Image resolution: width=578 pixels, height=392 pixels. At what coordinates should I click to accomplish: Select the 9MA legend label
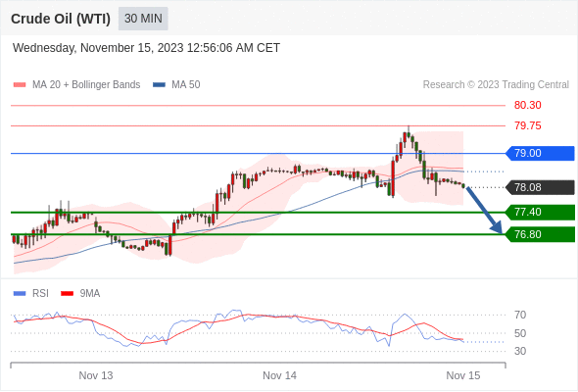(90, 293)
